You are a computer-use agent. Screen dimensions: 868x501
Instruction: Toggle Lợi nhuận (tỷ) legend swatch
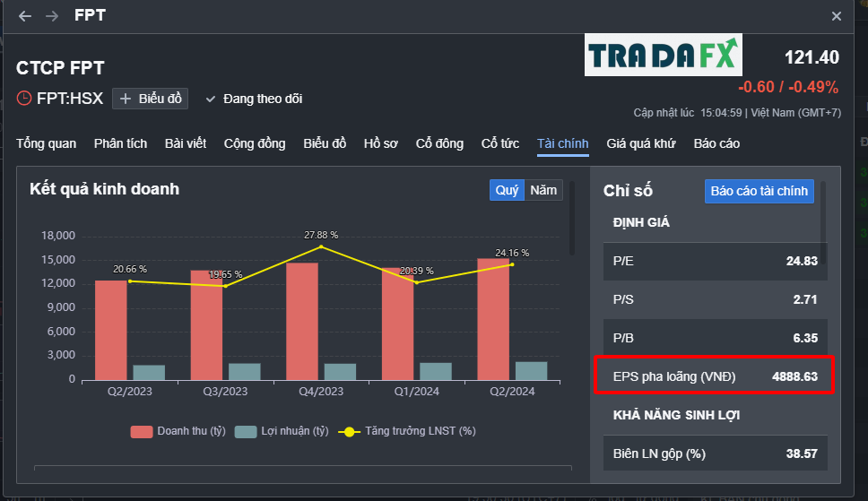coord(246,431)
